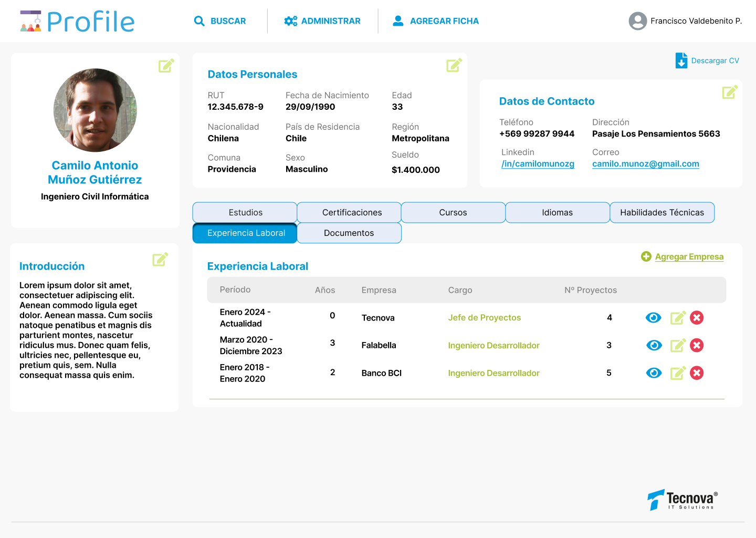Edit the Datos de Contacto section

tap(730, 92)
